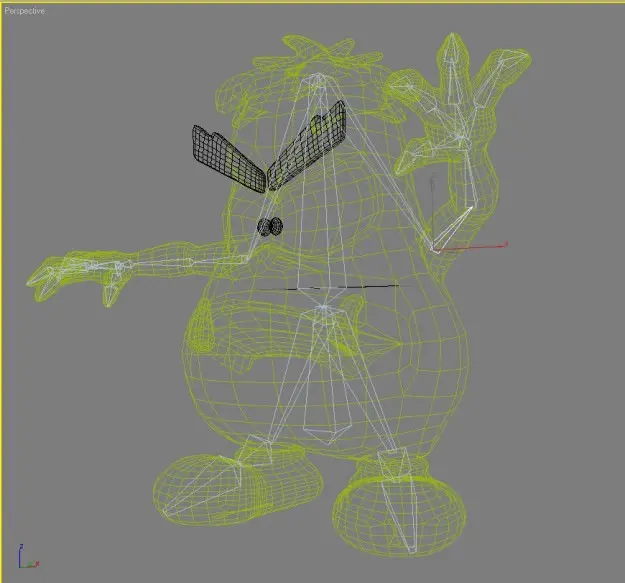Select the dark eyeball spheres
Screen dimensions: 625x583
pos(270,226)
